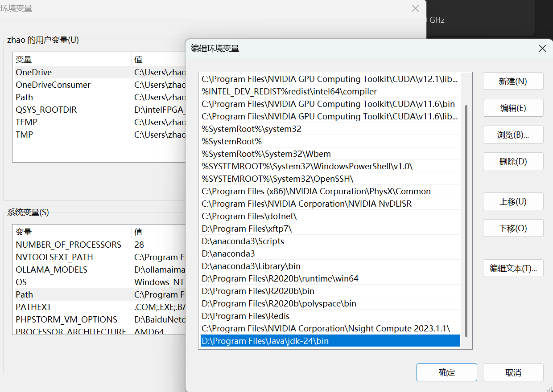Select the D:\anaconda3 entry
The image size is (553, 392).
(x=330, y=253)
